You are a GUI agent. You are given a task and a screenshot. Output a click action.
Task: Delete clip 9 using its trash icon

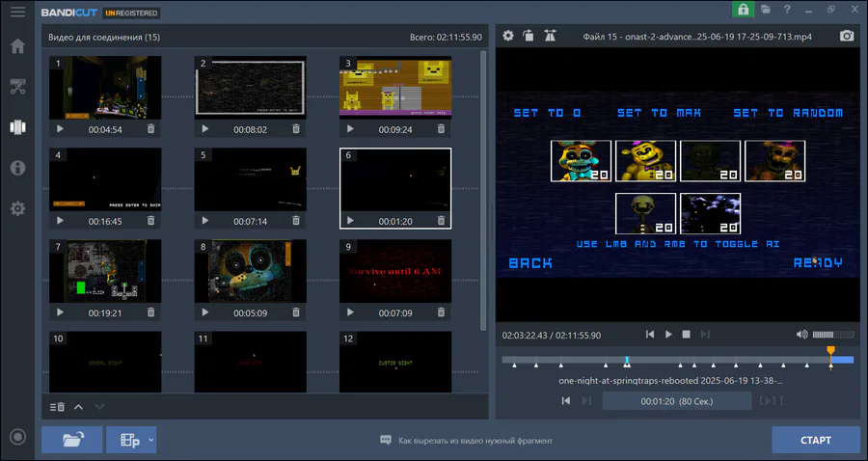[x=441, y=312]
